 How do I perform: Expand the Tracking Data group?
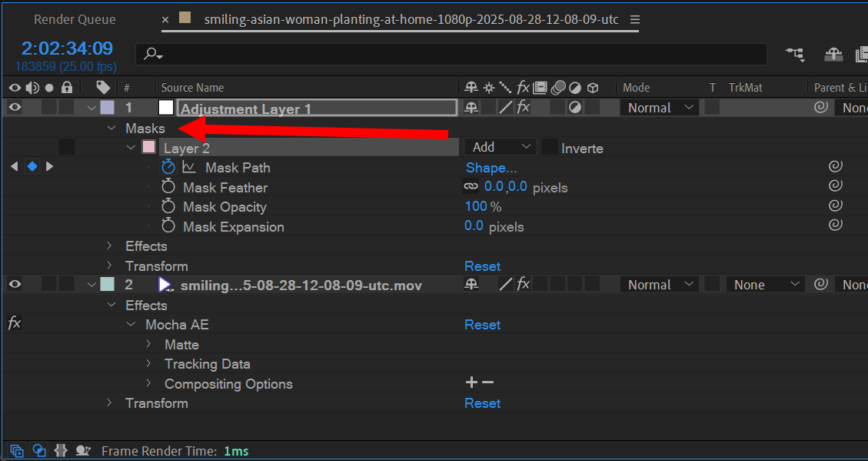coord(148,363)
